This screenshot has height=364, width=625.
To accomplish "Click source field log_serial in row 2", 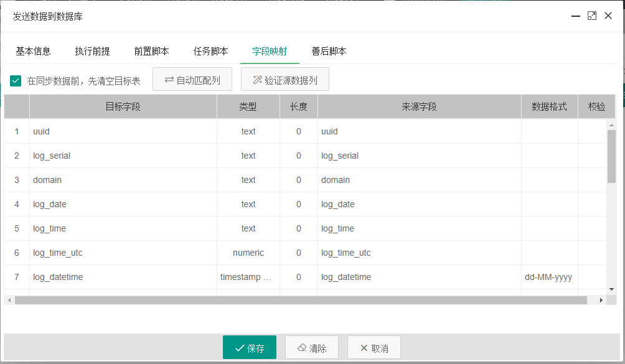I will coord(420,156).
